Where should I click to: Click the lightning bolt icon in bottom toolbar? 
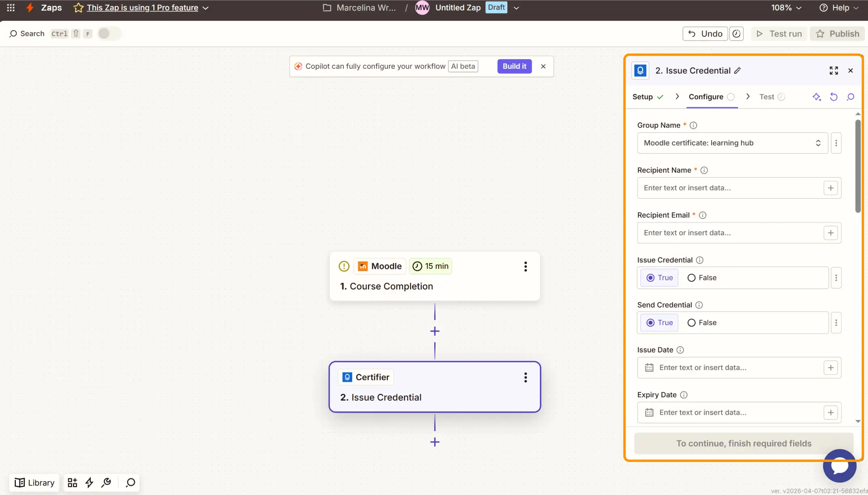[89, 483]
